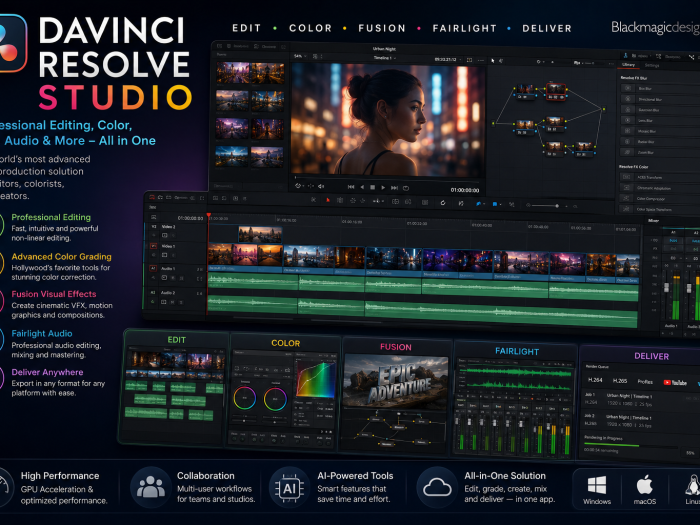Click the Mosaic Blur effect icon
The image size is (700, 525).
(628, 131)
